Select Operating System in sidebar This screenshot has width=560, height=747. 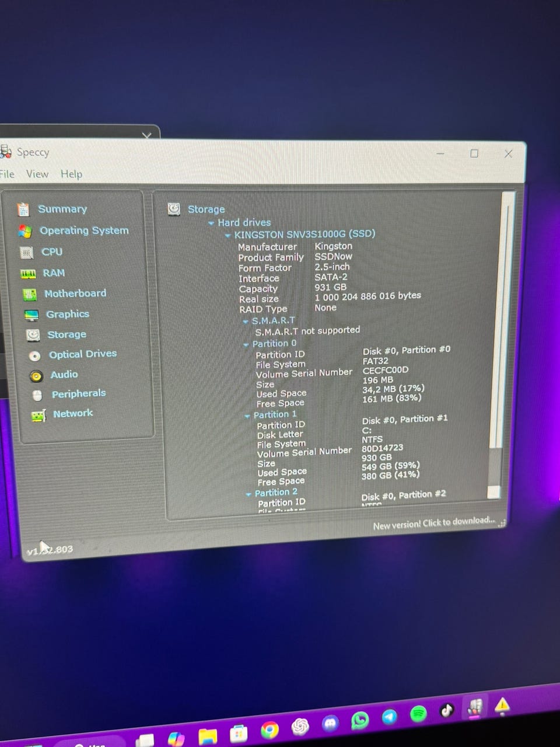(x=84, y=231)
